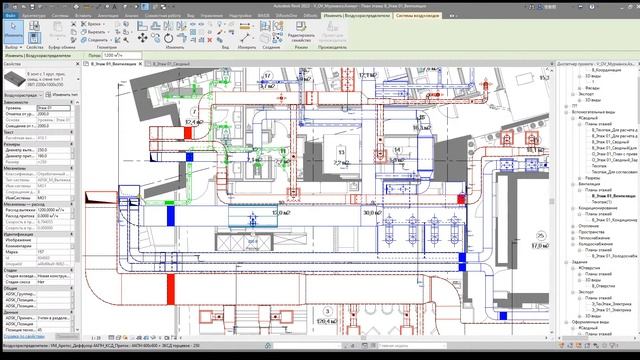This screenshot has width=640, height=360.
Task: Open the type selector dropdown arrow
Action: tap(78, 79)
